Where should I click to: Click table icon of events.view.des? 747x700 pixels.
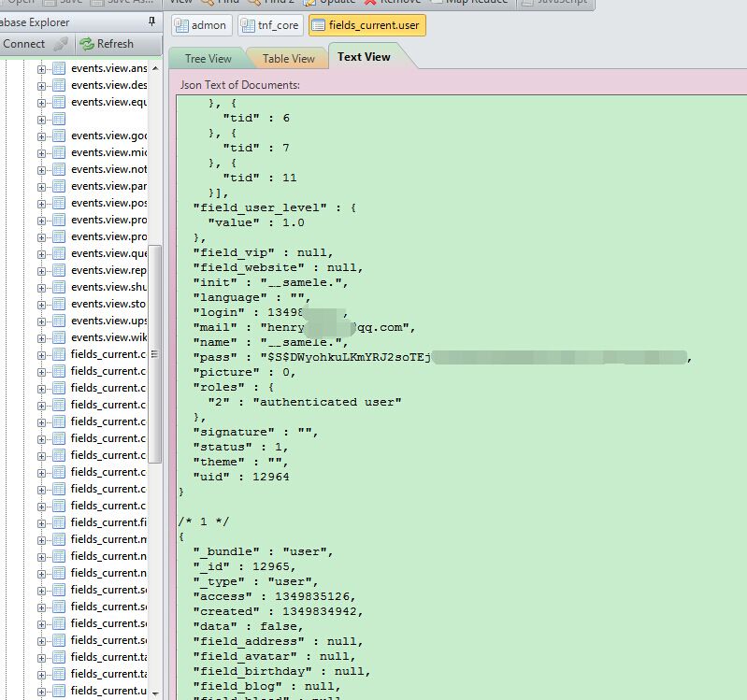point(59,85)
